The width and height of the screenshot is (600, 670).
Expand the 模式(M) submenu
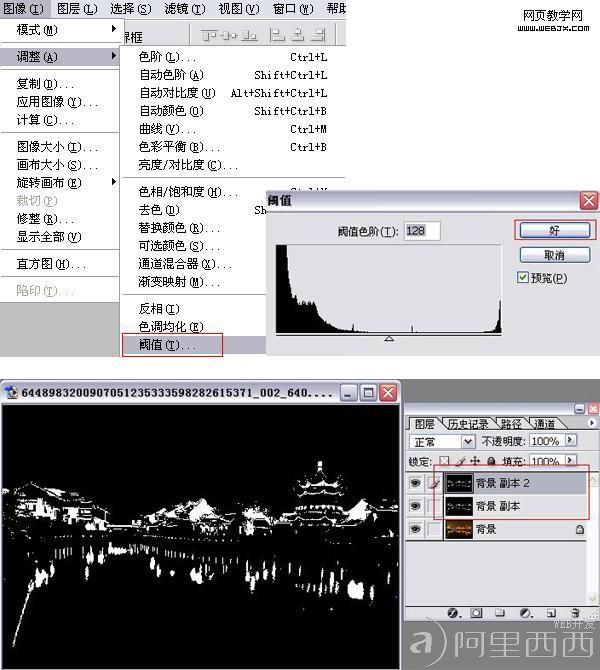pos(113,29)
